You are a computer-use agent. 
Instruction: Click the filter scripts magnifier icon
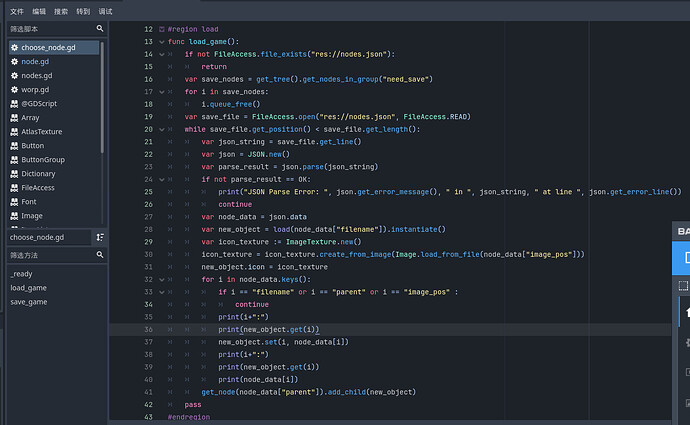point(100,29)
